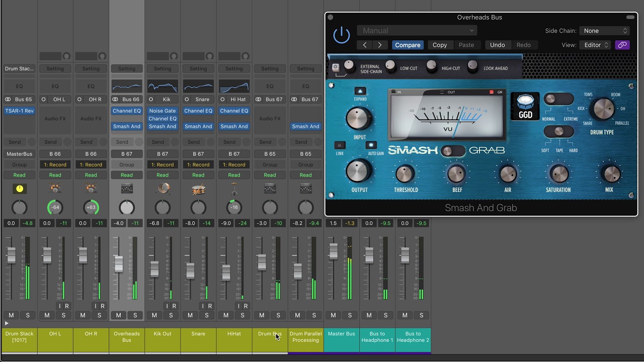
Task: Click the Drum Parallel Processing track icon
Action: [305, 189]
